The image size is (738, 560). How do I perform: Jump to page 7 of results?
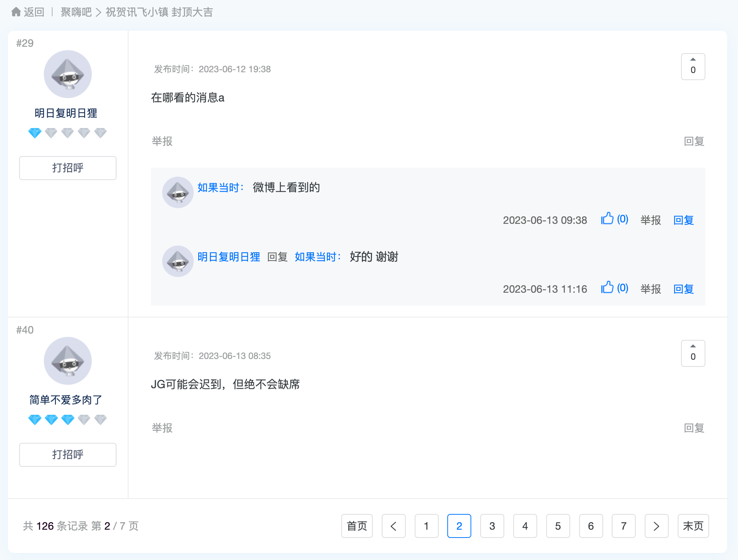point(623,526)
